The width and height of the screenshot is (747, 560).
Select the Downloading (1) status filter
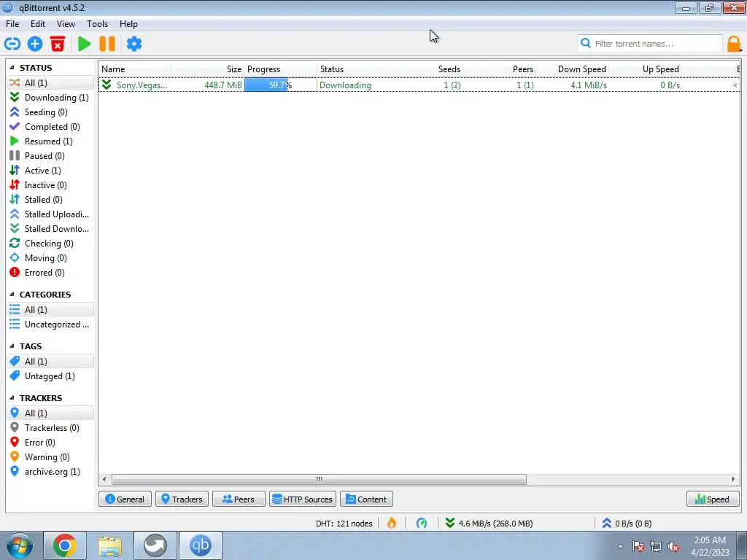pyautogui.click(x=50, y=98)
